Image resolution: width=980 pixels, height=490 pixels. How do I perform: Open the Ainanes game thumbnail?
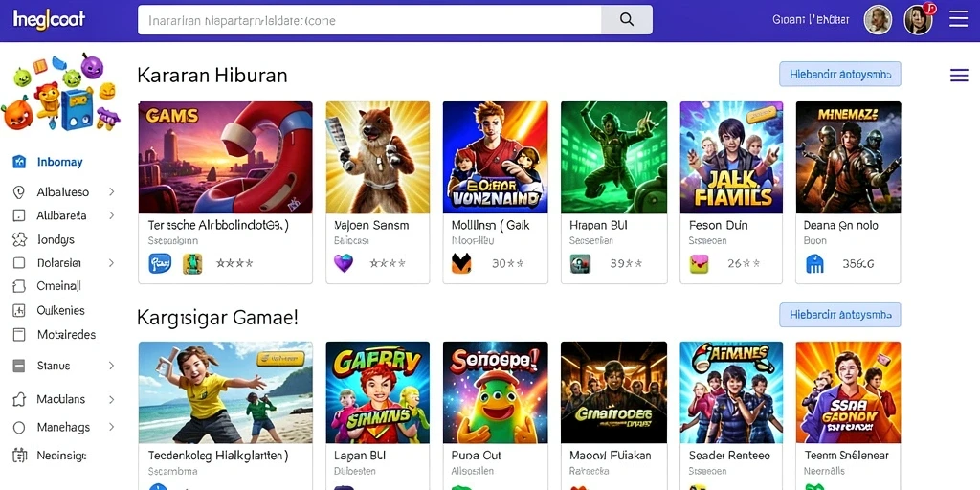click(731, 392)
